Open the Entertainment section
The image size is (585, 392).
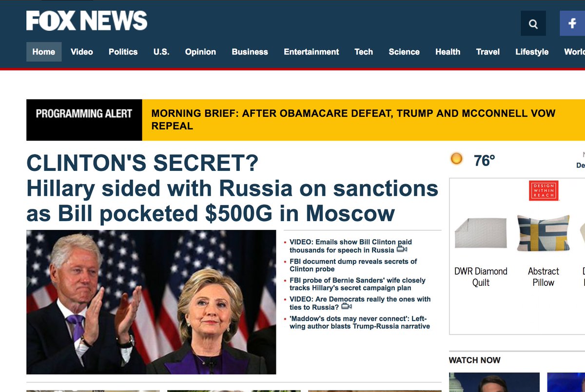pos(312,52)
